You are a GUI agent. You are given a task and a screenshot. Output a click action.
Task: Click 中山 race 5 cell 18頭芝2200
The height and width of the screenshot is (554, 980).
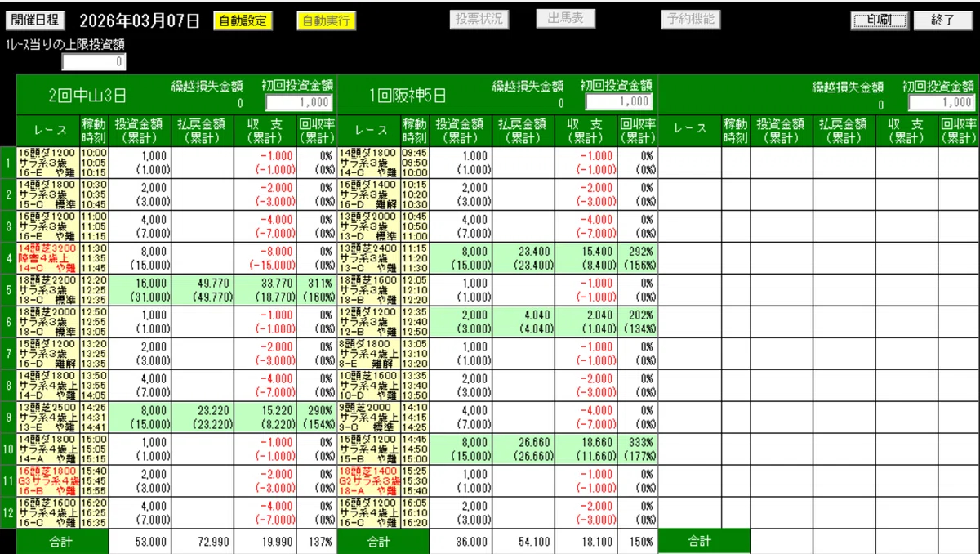47,289
